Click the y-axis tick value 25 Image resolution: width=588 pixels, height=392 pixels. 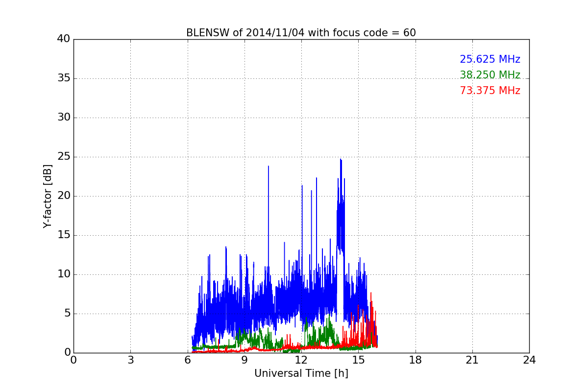[64, 157]
